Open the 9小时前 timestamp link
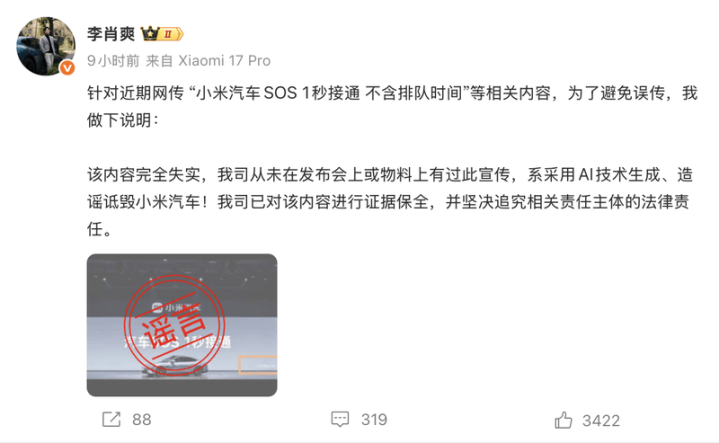The height and width of the screenshot is (443, 719). click(113, 61)
